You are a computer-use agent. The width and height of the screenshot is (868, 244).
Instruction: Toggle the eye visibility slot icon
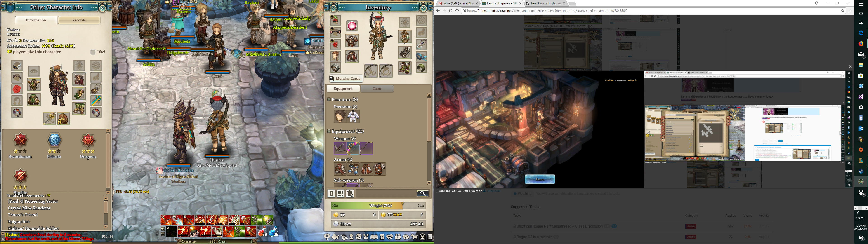[34, 71]
